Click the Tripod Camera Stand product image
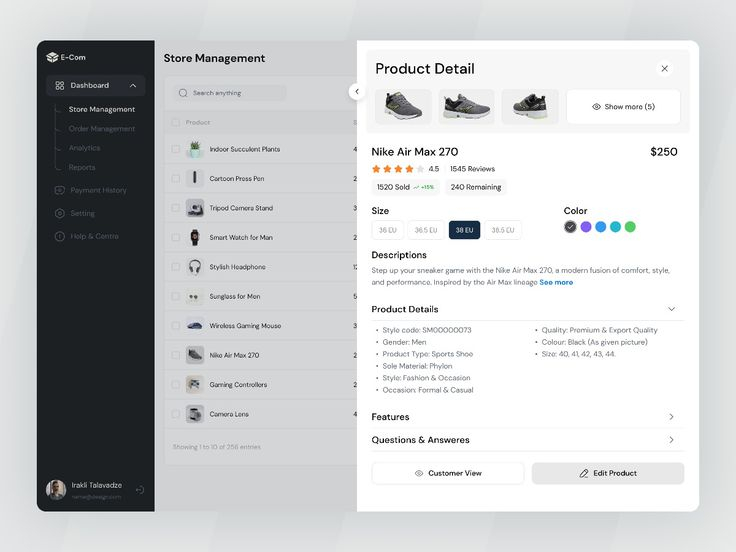 (x=195, y=208)
